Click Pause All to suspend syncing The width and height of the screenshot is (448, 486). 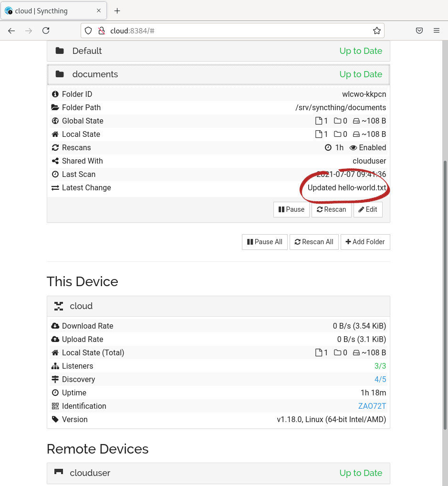pos(264,242)
